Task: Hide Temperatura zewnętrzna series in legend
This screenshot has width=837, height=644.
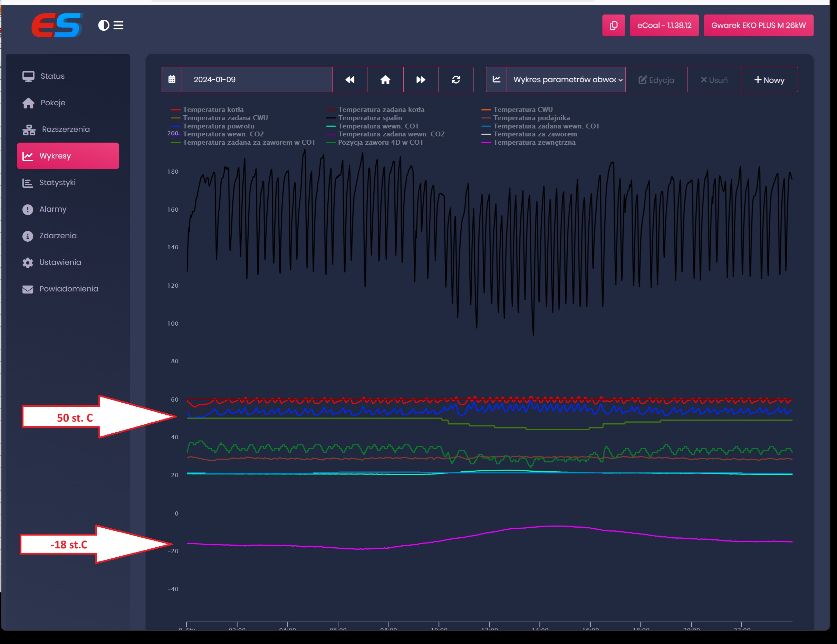Action: [534, 142]
